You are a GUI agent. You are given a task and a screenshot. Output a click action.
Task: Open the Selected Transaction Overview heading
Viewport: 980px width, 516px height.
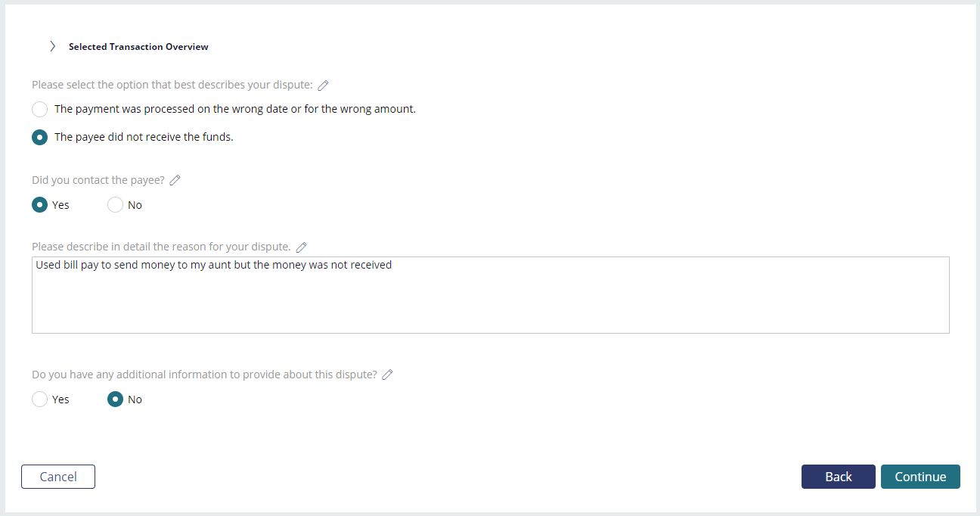coord(138,47)
